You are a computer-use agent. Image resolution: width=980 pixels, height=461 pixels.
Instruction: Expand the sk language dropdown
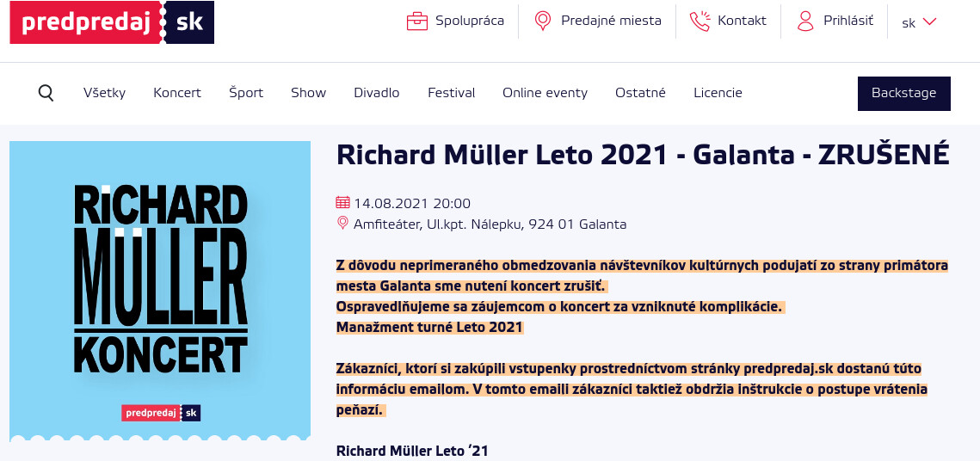pyautogui.click(x=919, y=23)
